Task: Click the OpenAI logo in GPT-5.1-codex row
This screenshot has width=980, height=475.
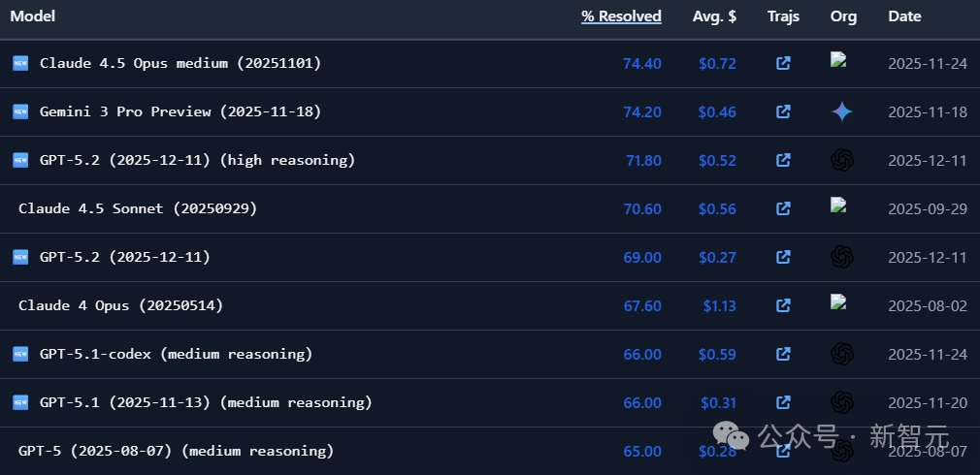Action: click(x=842, y=354)
